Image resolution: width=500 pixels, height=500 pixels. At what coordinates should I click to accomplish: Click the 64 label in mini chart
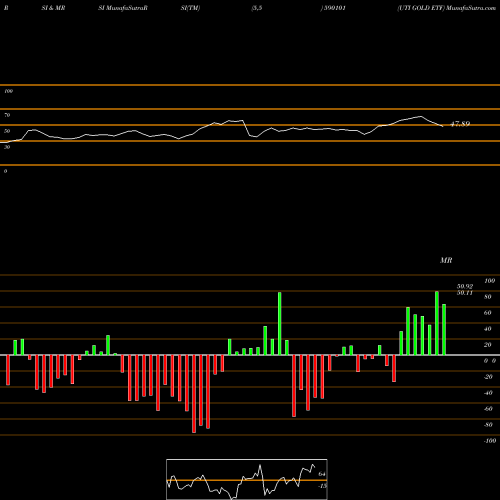coord(322,474)
